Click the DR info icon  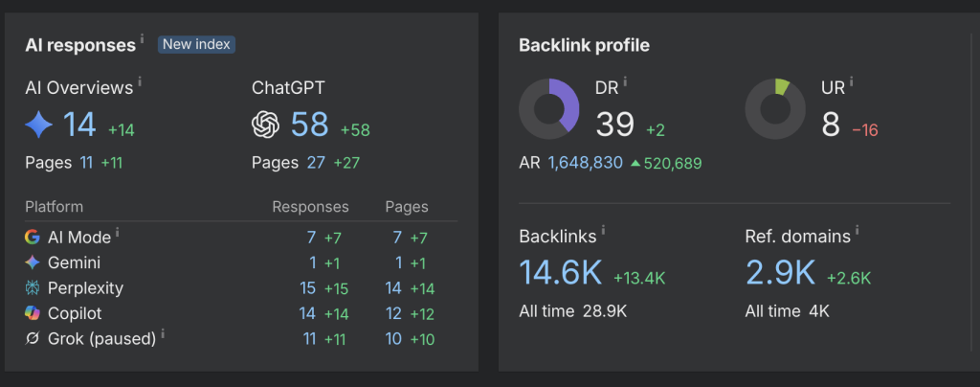click(625, 81)
